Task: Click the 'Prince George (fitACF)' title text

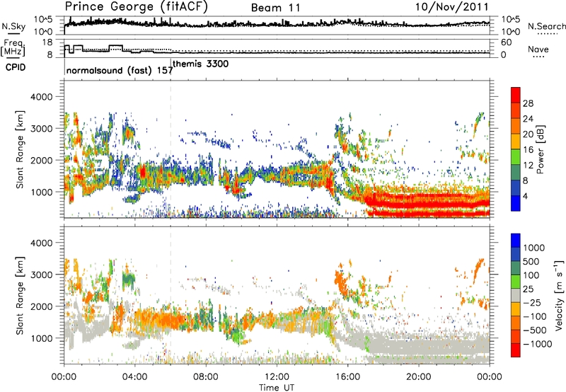Action: (137, 7)
